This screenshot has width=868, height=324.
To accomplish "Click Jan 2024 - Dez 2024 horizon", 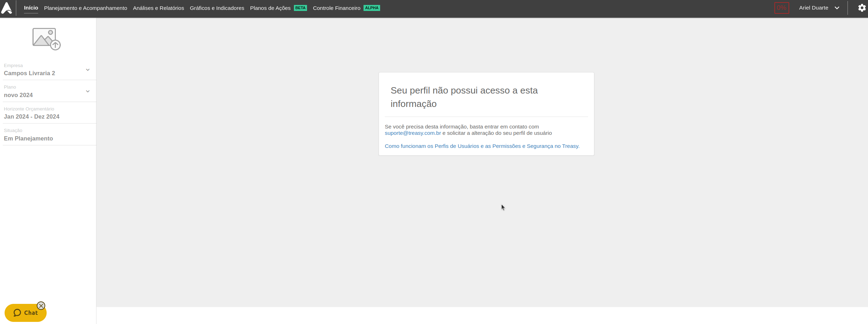I will (31, 117).
